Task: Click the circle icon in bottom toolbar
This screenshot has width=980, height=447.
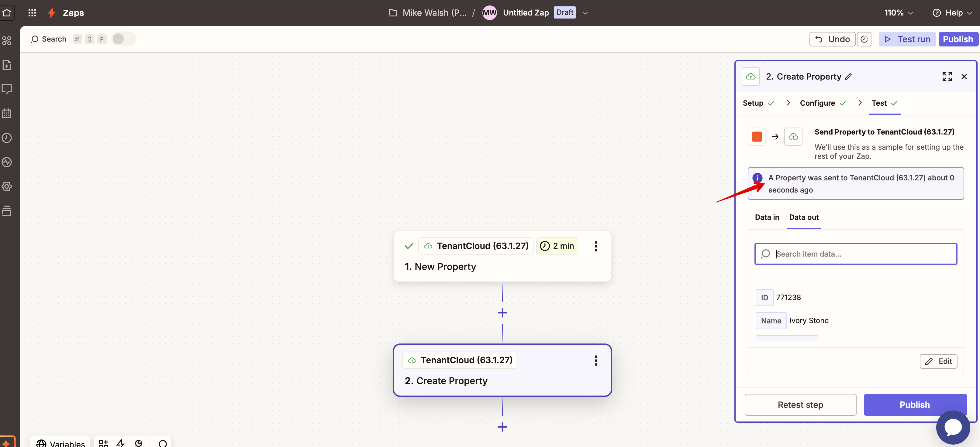Action: click(x=163, y=443)
